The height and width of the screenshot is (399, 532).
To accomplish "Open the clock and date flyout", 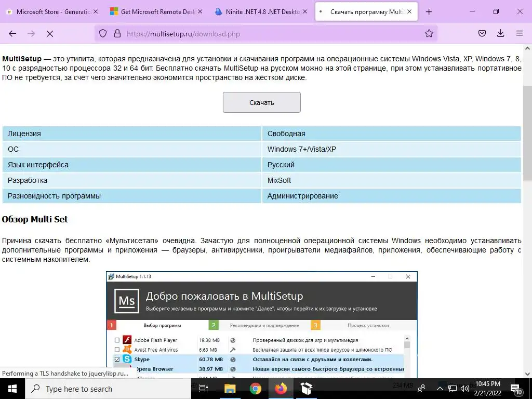I will pos(488,389).
